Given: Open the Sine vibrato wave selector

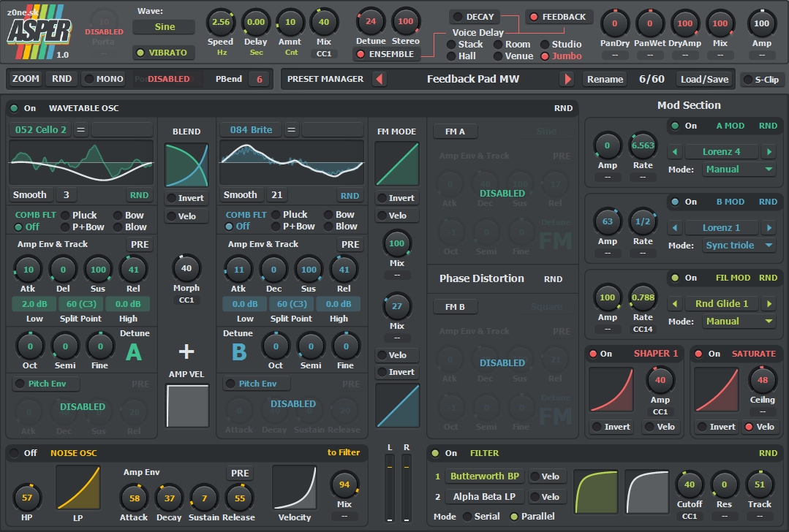Looking at the screenshot, I should 165,26.
